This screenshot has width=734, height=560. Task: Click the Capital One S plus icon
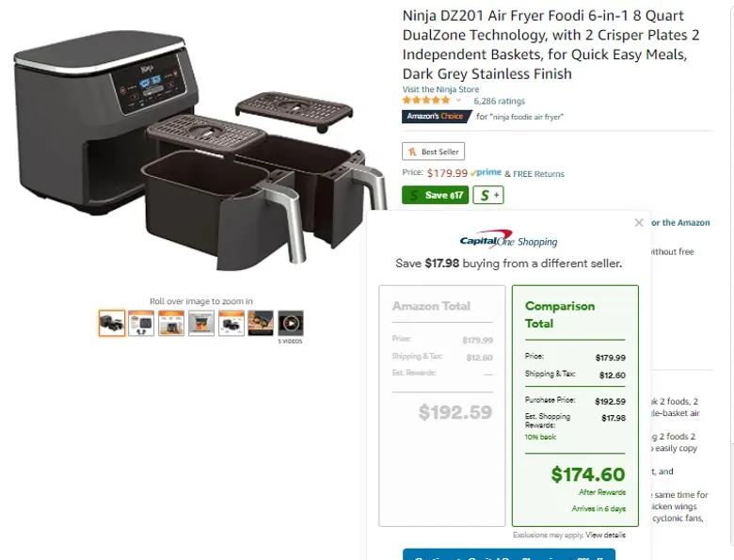pos(488,195)
